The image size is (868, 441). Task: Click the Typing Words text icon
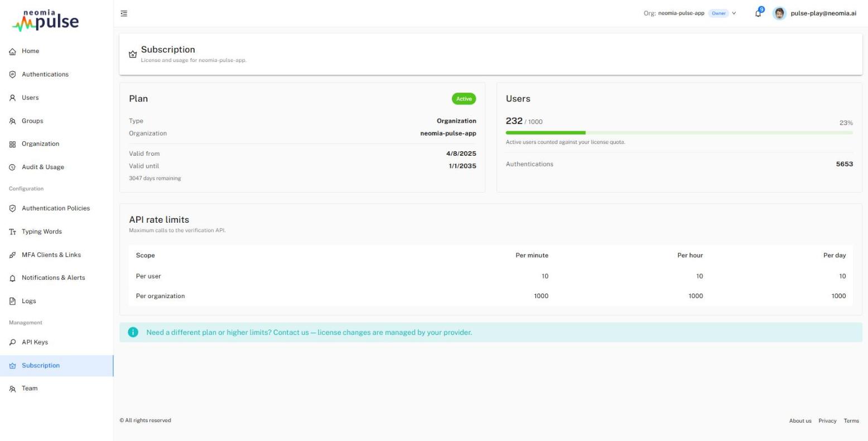[x=12, y=232]
